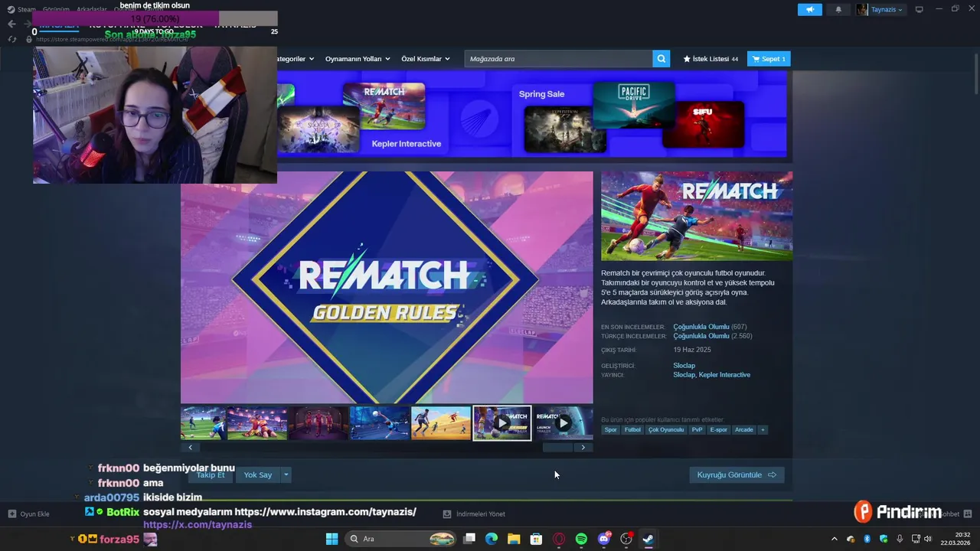The width and height of the screenshot is (980, 551).
Task: Reload the store page
Action: coord(11,39)
